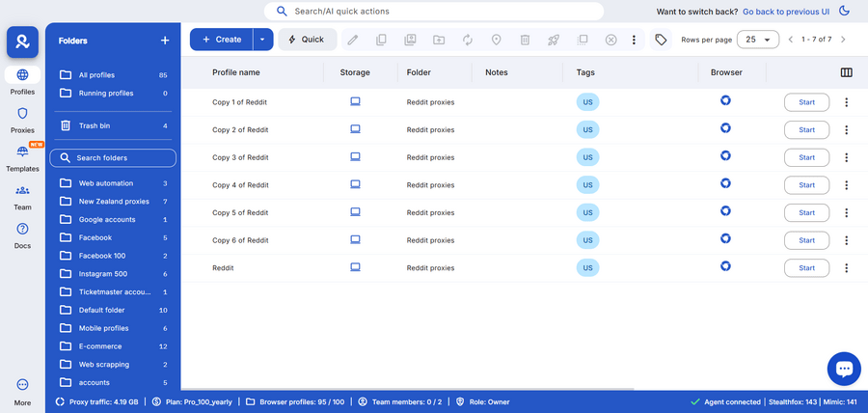The width and height of the screenshot is (868, 413).
Task: Click Go back to previous UI link
Action: coord(785,12)
